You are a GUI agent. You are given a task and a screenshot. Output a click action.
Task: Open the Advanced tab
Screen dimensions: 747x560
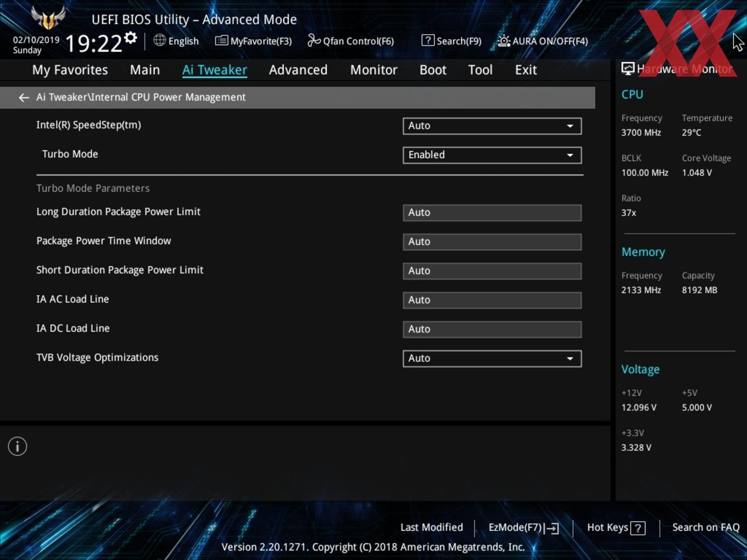298,70
